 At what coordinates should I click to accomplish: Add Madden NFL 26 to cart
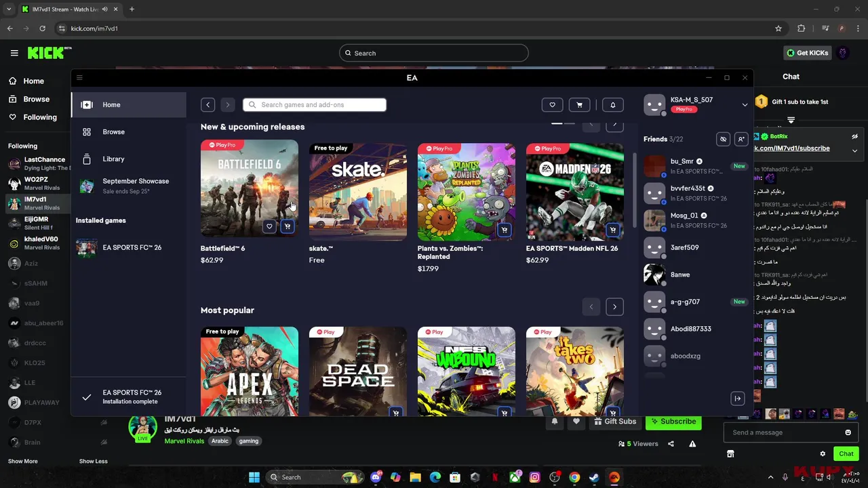[x=613, y=230]
